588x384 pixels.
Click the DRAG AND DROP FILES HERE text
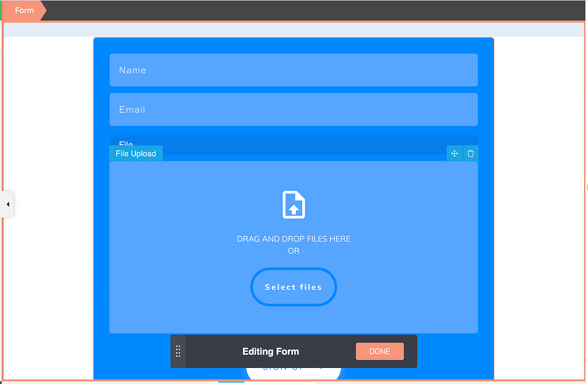(293, 239)
